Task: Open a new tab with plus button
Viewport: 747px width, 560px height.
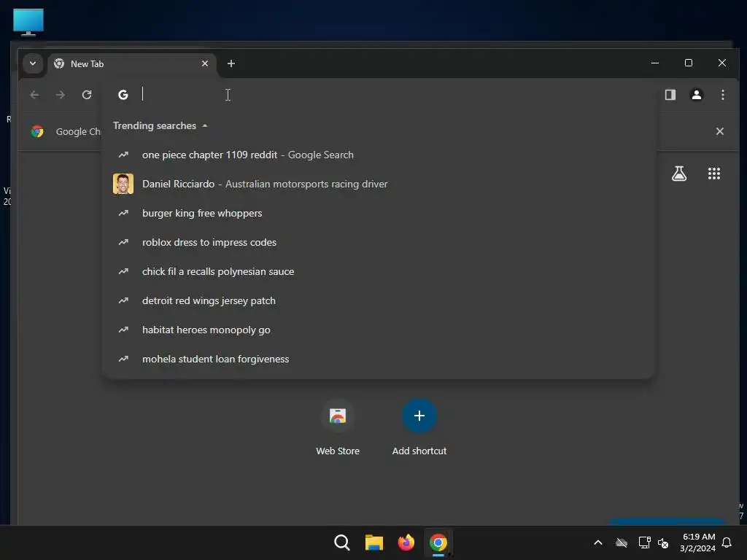Action: point(231,63)
